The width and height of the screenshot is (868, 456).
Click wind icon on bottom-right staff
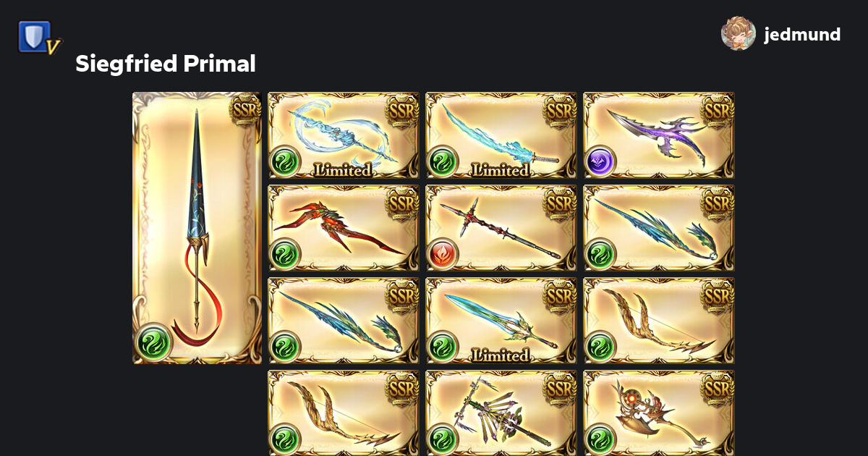point(600,439)
